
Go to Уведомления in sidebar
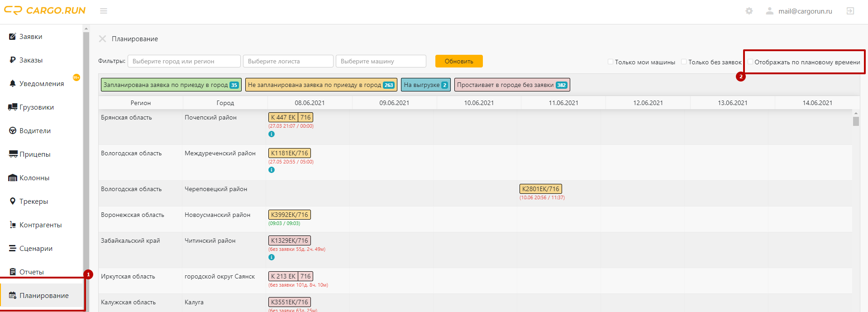pyautogui.click(x=42, y=84)
